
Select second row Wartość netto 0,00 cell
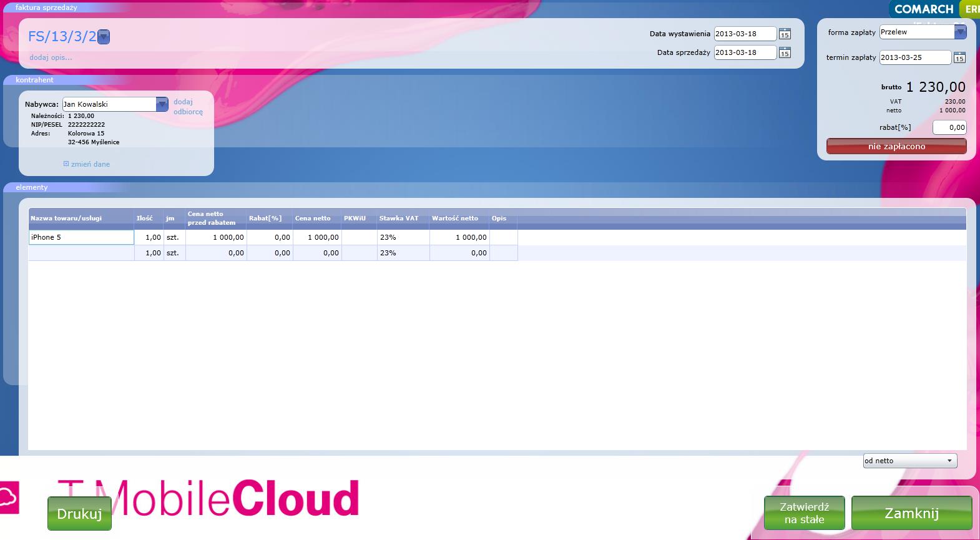(x=459, y=253)
